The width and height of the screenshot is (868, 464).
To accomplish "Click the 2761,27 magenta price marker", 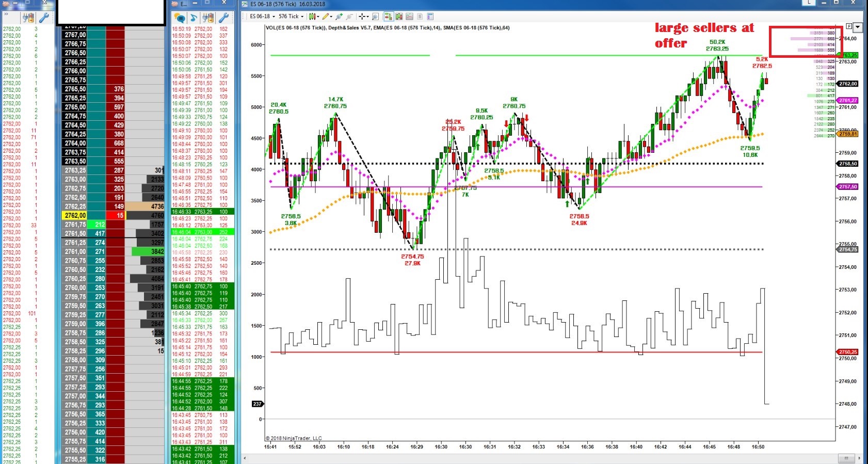I will pyautogui.click(x=848, y=100).
